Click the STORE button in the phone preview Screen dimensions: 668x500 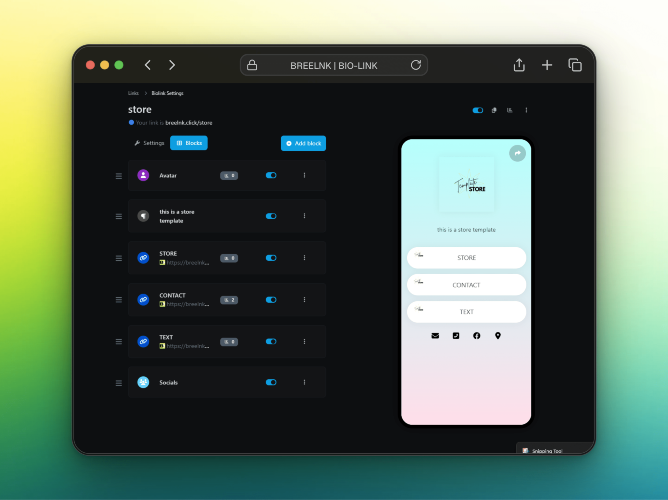click(466, 258)
